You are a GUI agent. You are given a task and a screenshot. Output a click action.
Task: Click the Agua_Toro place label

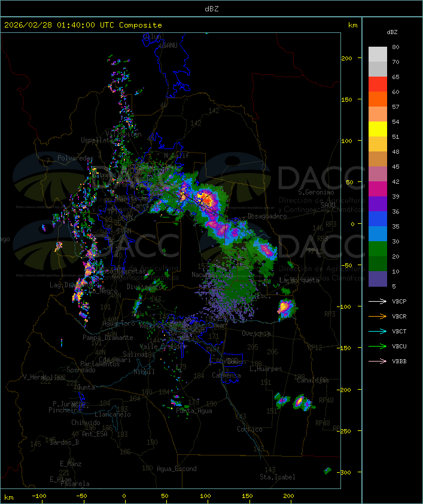[x=118, y=323]
